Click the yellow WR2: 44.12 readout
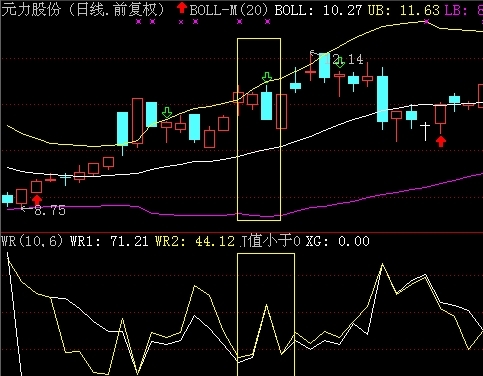 pos(195,241)
